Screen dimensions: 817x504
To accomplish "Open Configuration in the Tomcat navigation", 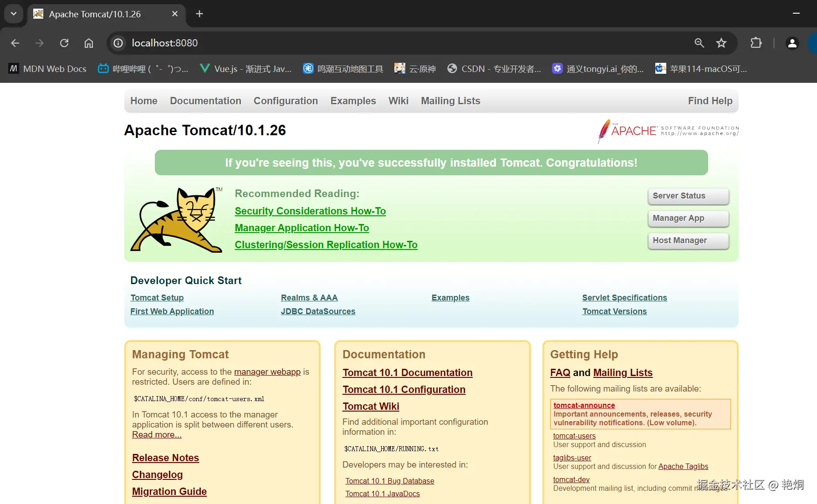I will coord(286,101).
